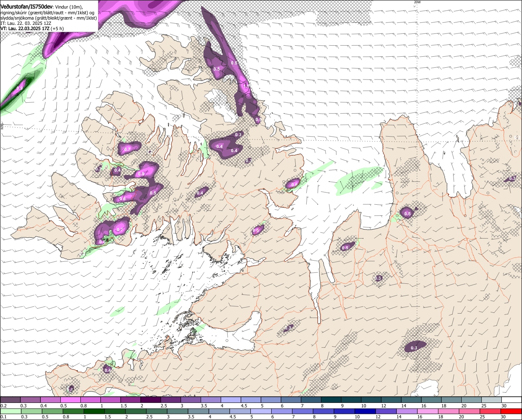Pick upper legend swatch between 4 and 4.5
The width and height of the screenshot is (522, 420).
point(231,400)
